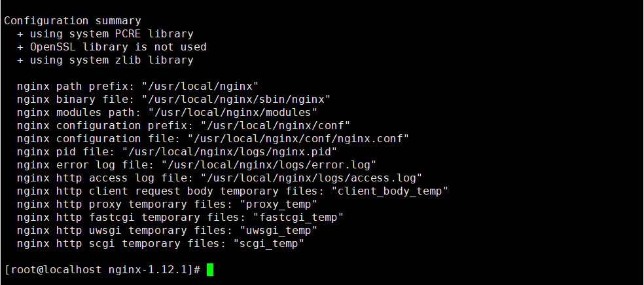Click the "using system zlib library" line
This screenshot has width=644, height=285.
105,60
